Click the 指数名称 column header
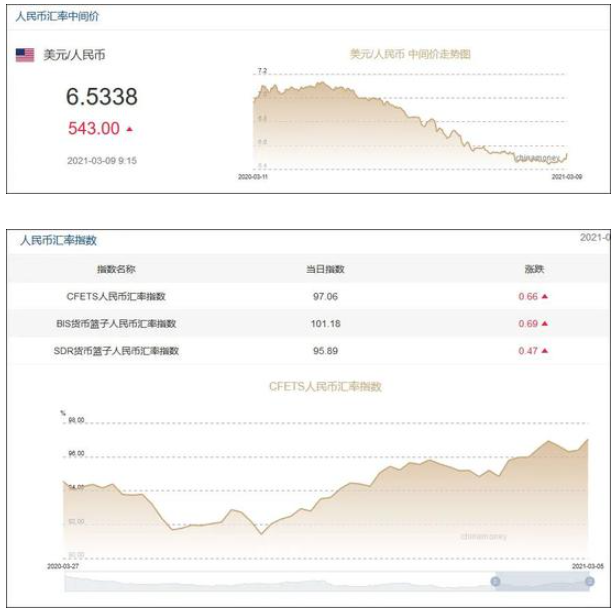Image resolution: width=615 pixels, height=613 pixels. click(x=116, y=269)
